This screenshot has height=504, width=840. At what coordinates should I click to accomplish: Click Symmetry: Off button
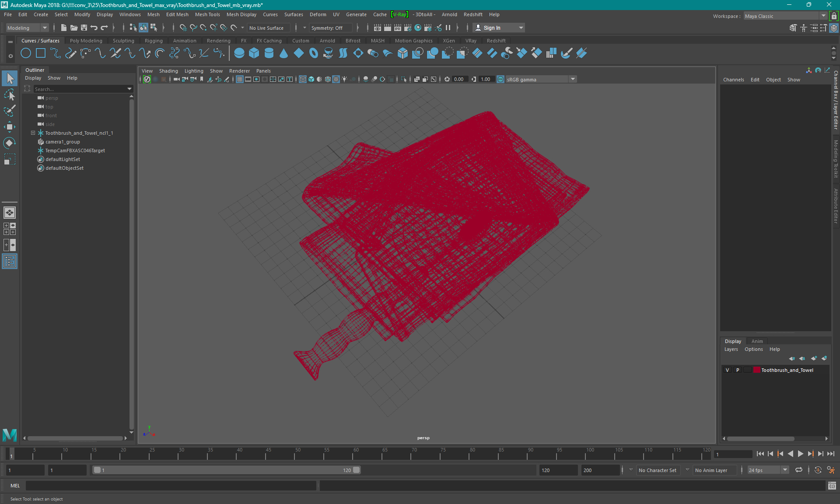330,28
